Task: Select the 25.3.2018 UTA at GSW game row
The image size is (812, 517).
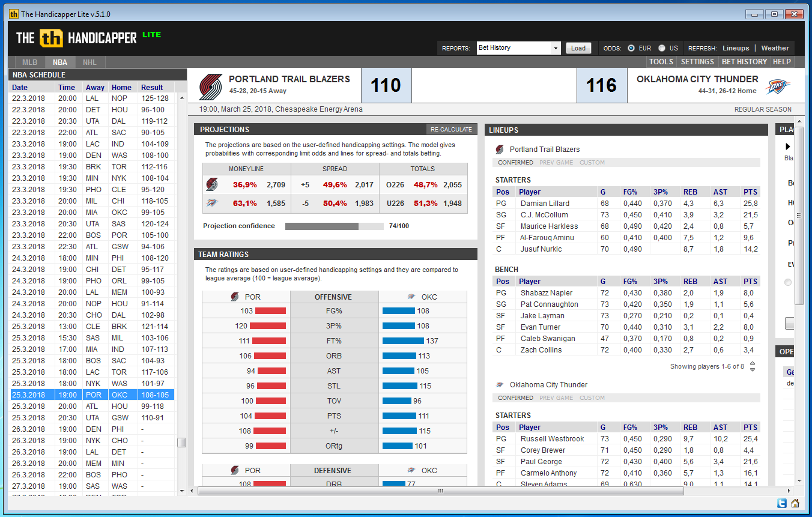Action: (92, 418)
